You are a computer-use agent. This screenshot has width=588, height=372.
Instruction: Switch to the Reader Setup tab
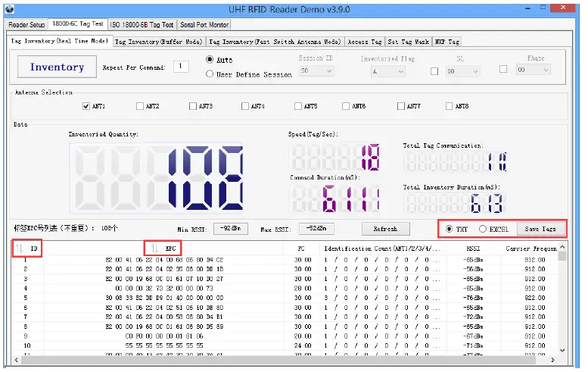click(27, 24)
